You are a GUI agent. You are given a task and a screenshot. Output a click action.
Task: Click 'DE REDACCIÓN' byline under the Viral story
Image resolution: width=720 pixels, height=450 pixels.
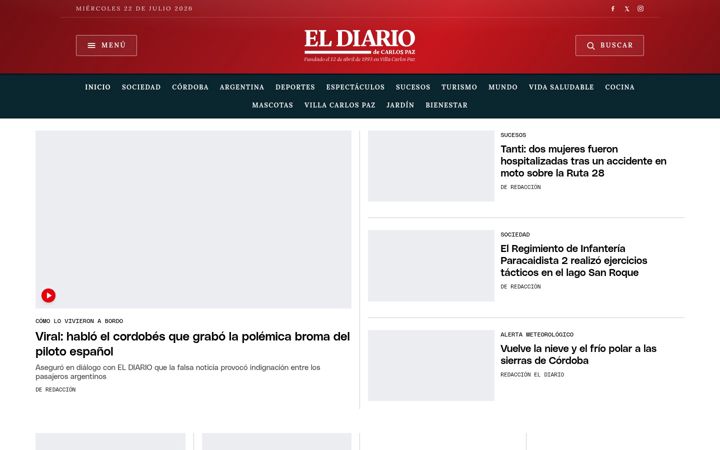tap(56, 390)
